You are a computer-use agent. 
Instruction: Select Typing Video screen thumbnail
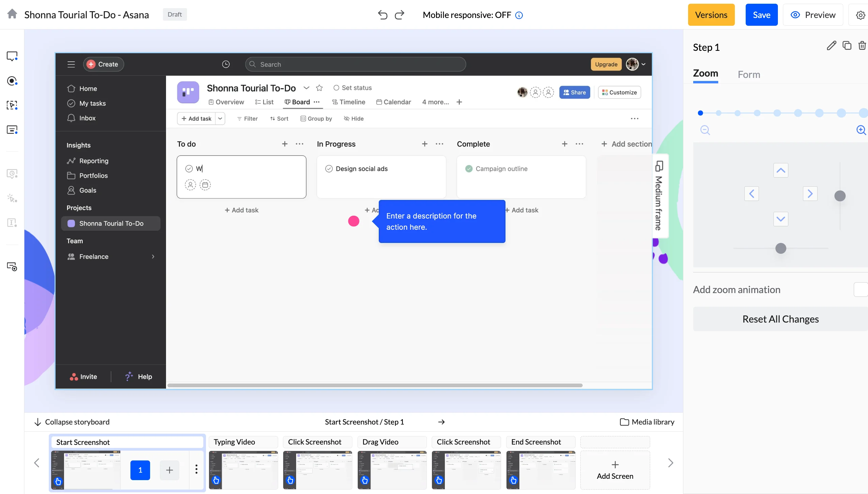click(243, 470)
